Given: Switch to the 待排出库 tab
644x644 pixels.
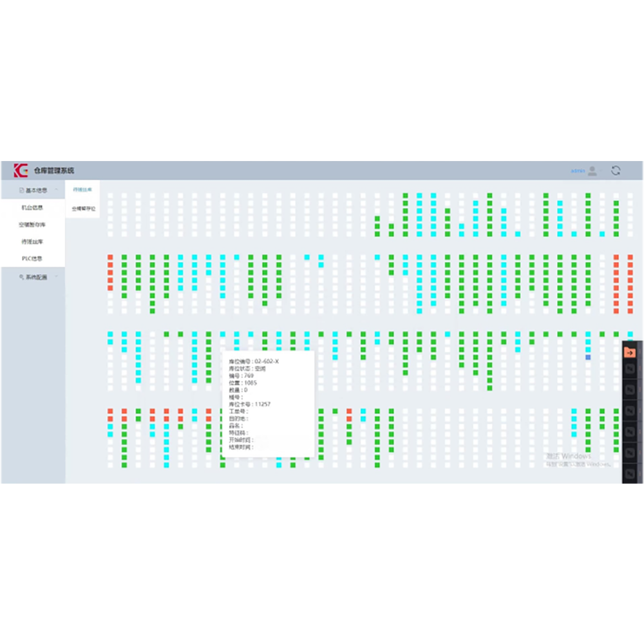Looking at the screenshot, I should (82, 190).
